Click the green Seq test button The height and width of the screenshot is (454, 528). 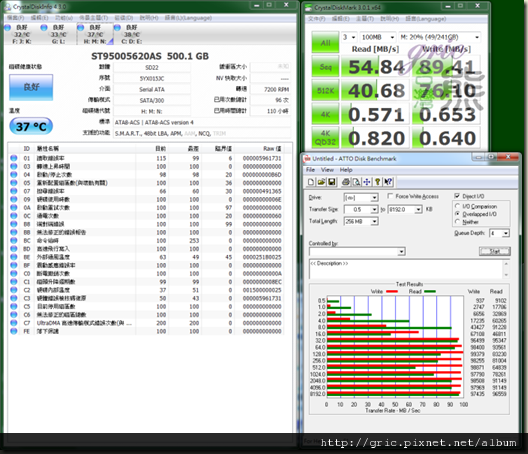(325, 67)
